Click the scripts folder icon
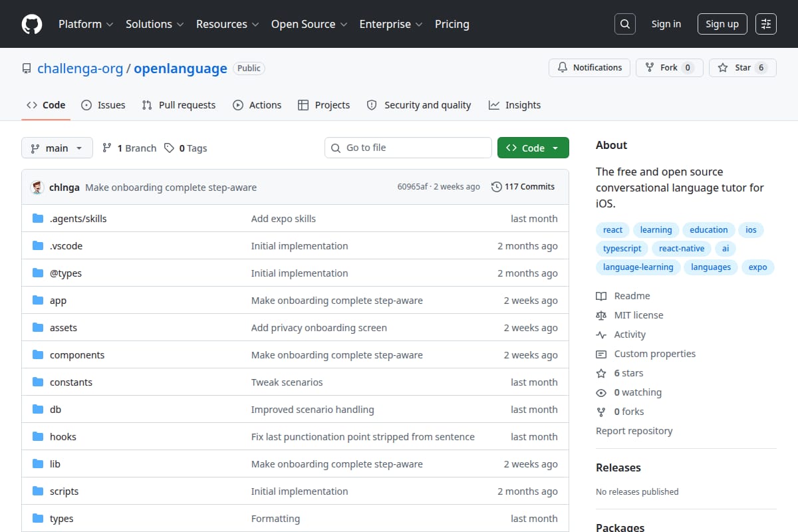This screenshot has width=798, height=532. [x=38, y=491]
